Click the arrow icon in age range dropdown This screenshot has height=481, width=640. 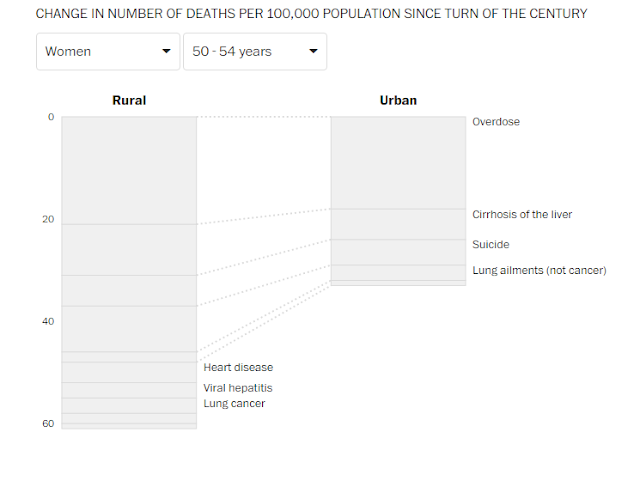point(313,51)
